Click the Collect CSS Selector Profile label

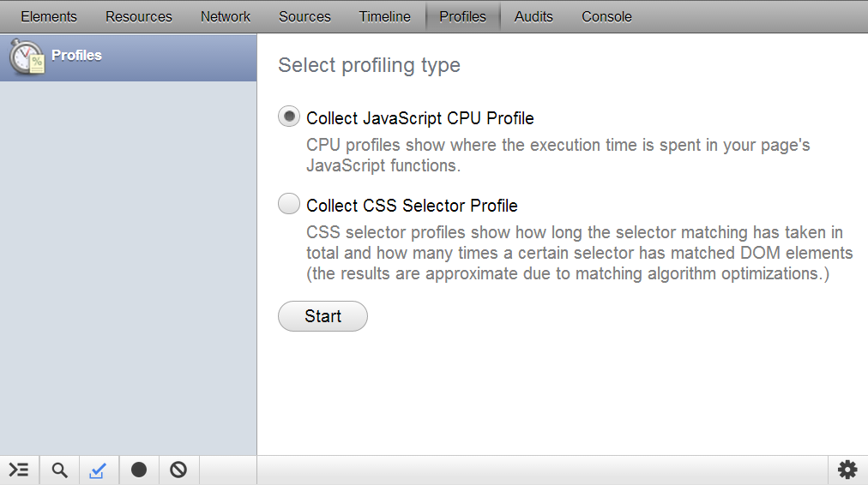412,206
